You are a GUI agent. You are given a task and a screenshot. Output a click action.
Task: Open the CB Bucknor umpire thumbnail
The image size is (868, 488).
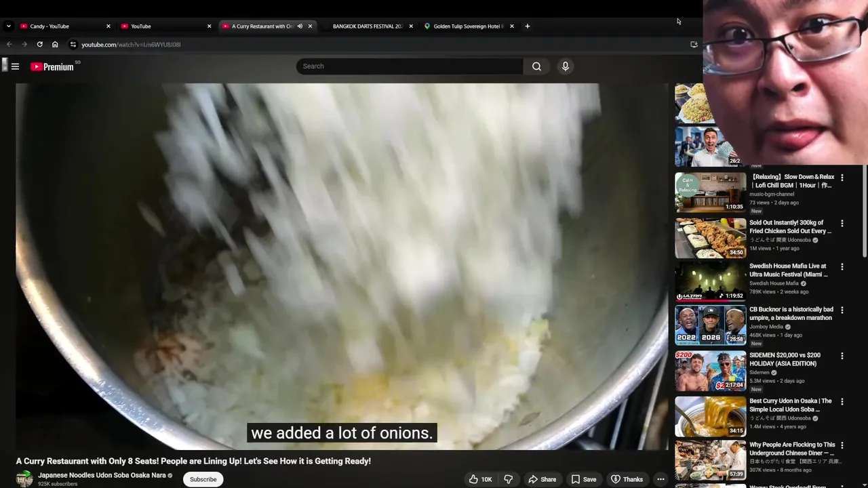coord(710,325)
